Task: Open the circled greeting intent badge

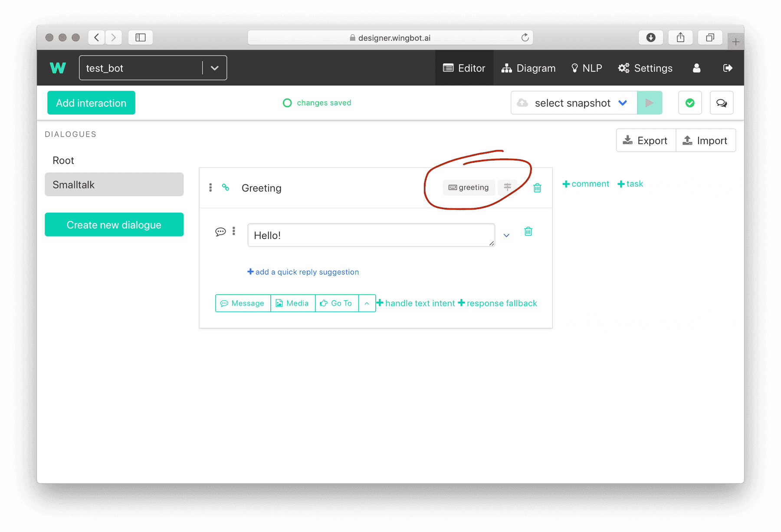Action: (x=469, y=187)
